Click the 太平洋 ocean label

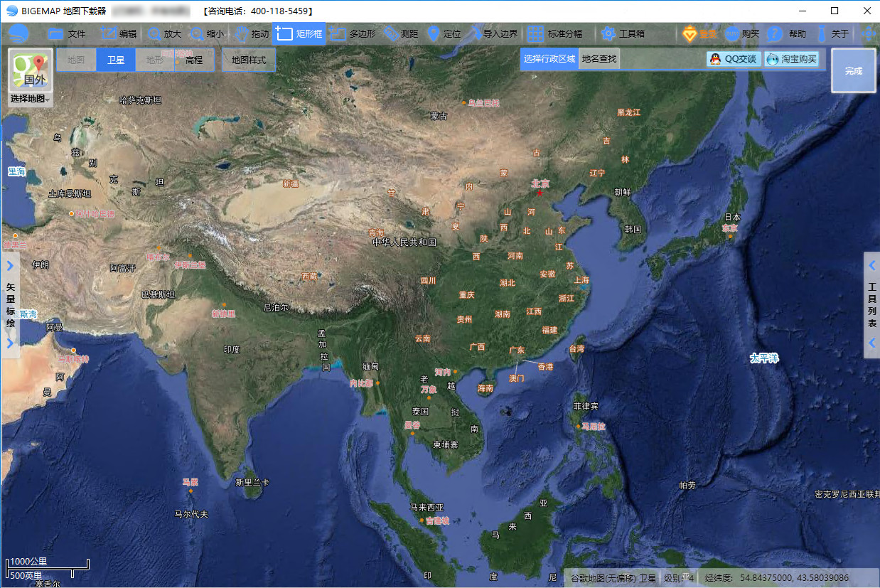click(x=764, y=358)
